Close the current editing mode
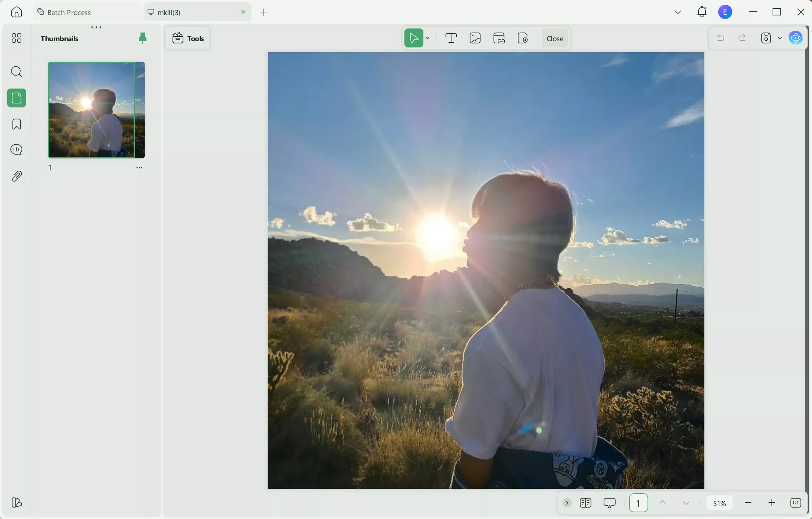812x519 pixels. (554, 38)
